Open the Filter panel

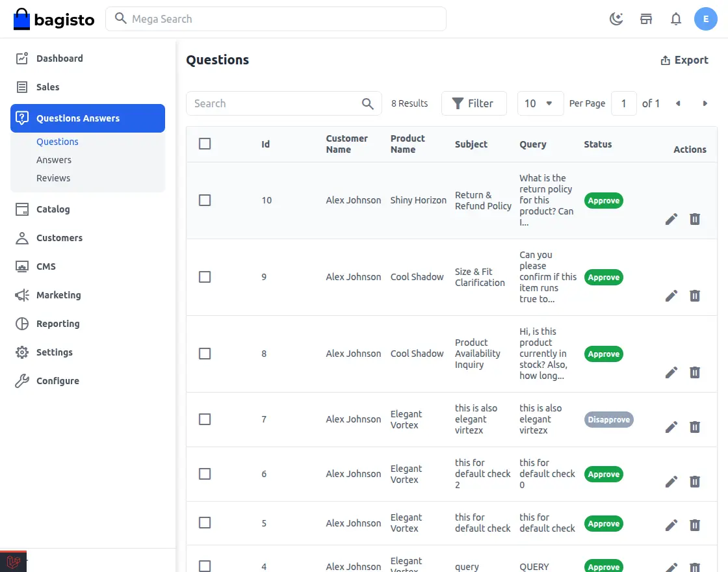473,103
